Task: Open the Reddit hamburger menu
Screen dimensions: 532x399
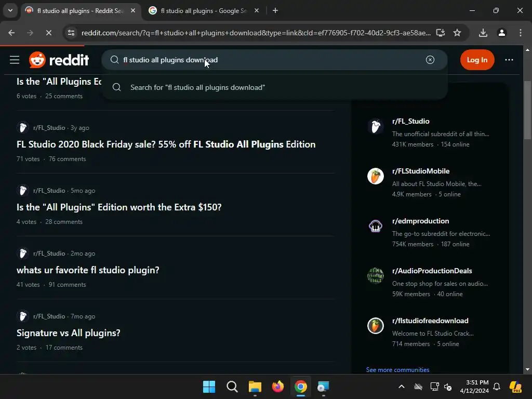Action: tap(14, 60)
